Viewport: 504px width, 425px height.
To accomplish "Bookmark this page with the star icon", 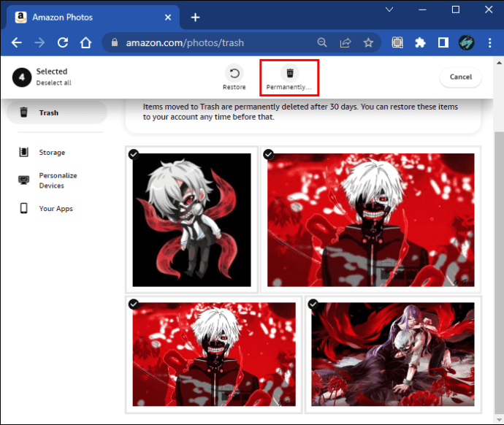I will coord(369,42).
